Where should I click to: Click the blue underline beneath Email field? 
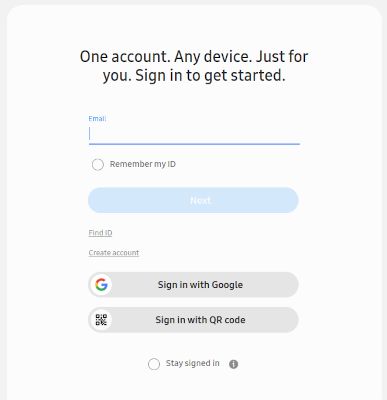pyautogui.click(x=194, y=144)
